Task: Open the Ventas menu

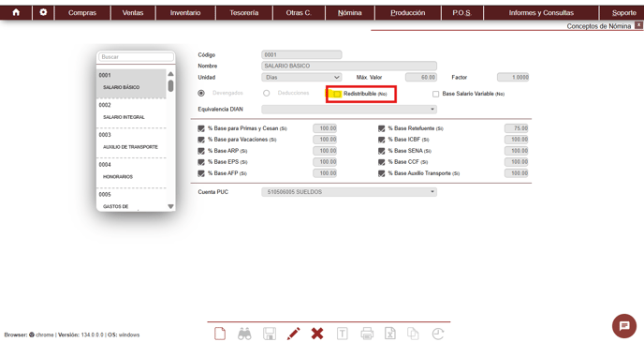Action: point(133,13)
